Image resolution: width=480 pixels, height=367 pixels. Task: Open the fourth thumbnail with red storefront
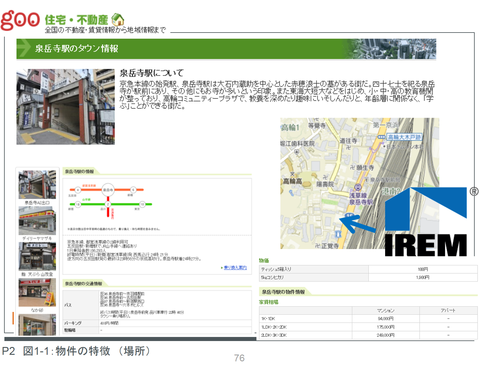point(37,292)
